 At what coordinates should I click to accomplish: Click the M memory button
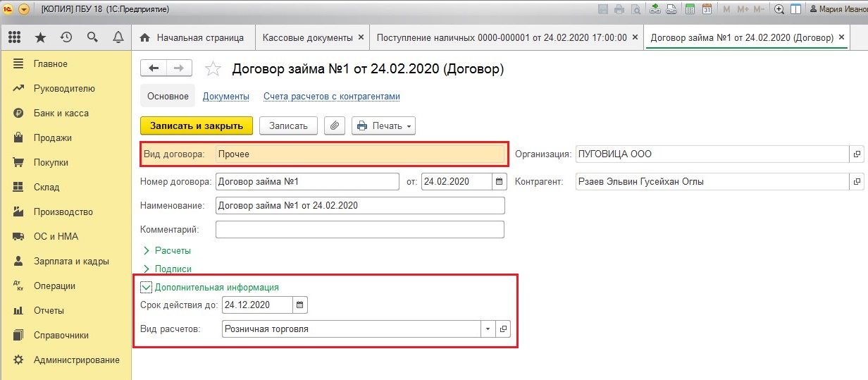coord(726,9)
